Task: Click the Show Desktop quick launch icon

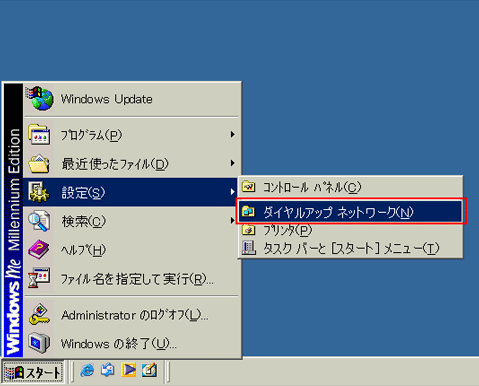Action: 149,370
